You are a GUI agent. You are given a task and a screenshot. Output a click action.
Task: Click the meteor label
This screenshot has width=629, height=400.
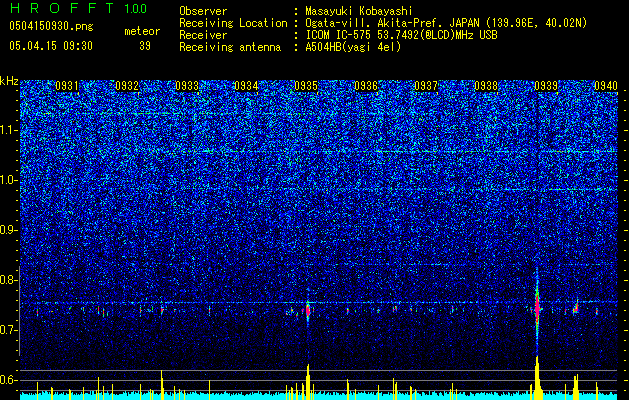(142, 31)
